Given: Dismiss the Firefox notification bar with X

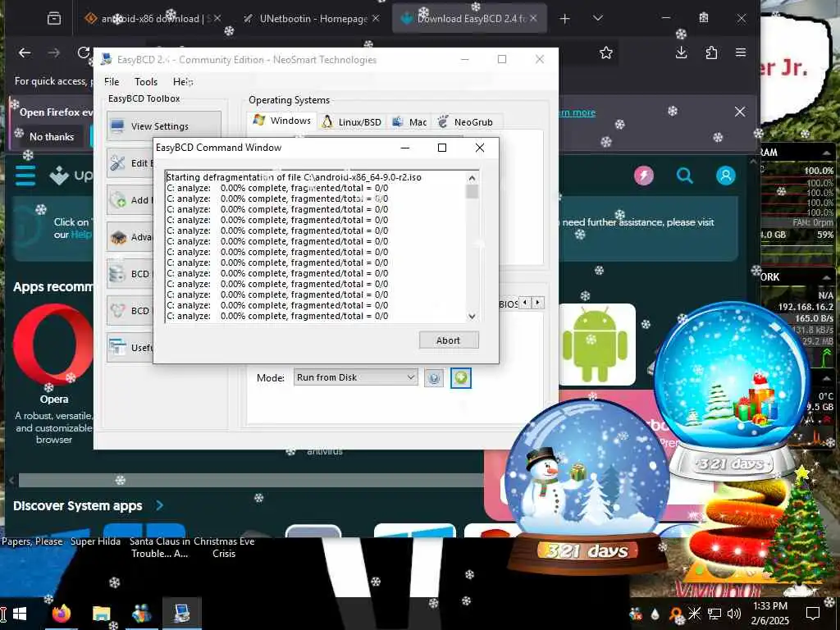Looking at the screenshot, I should point(740,112).
